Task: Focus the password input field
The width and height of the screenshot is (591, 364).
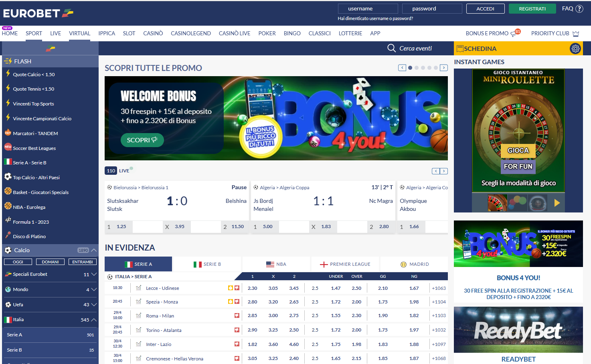Action: tap(432, 9)
